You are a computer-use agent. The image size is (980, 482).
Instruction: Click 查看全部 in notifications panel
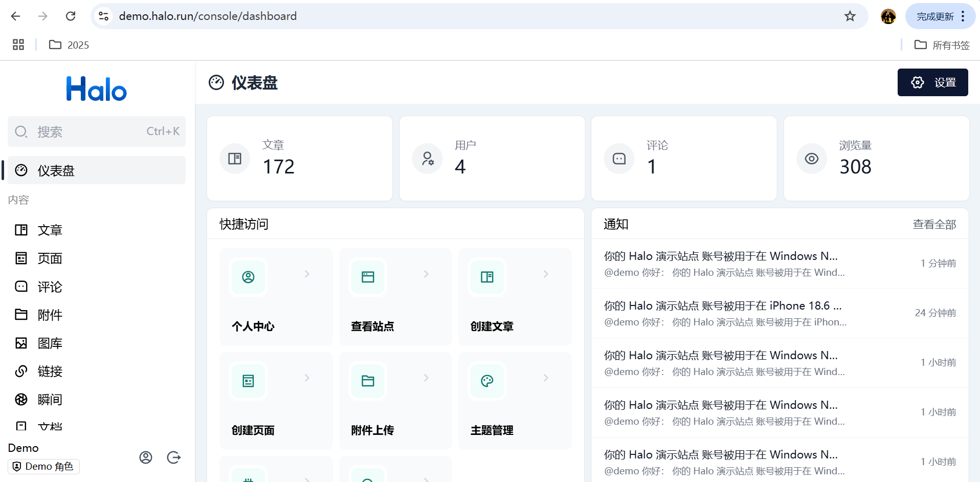[x=934, y=225]
